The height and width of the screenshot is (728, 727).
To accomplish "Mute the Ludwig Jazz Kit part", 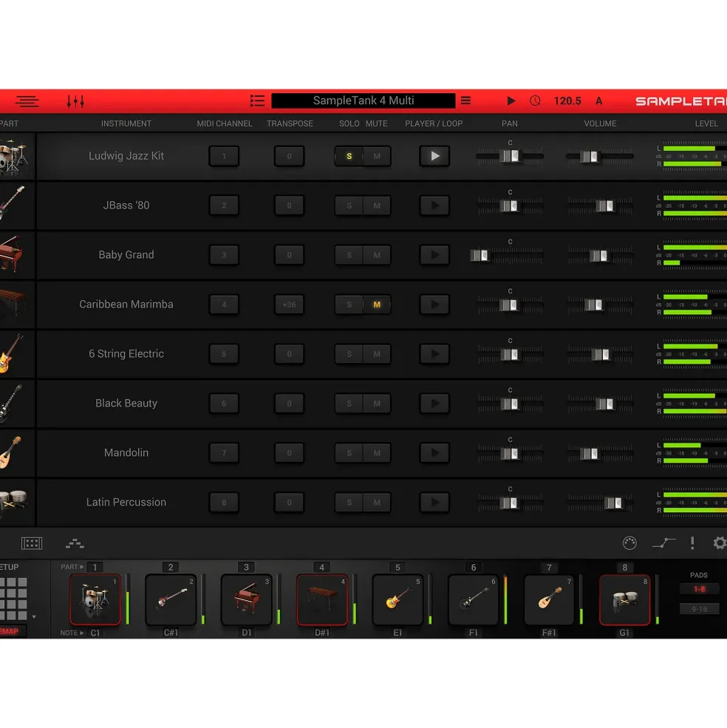I will coord(377,157).
